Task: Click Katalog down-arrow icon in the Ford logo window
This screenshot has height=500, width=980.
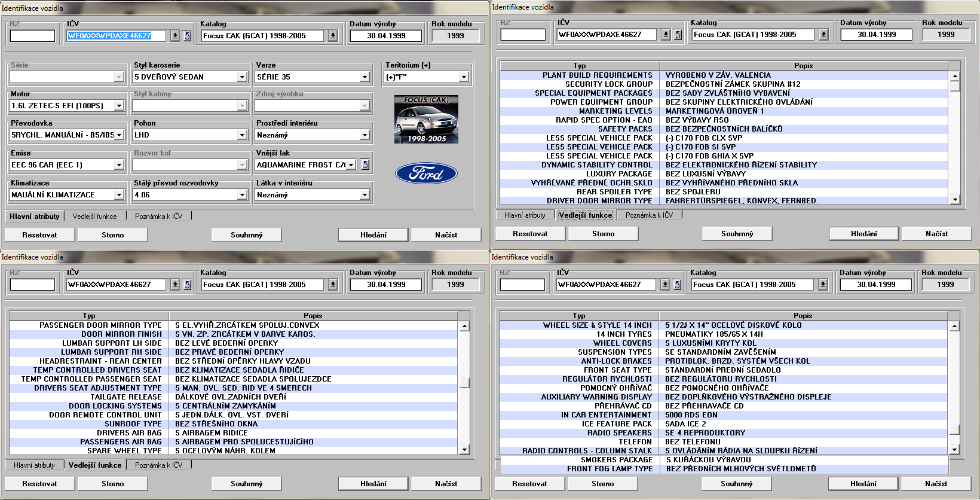Action: pyautogui.click(x=333, y=36)
